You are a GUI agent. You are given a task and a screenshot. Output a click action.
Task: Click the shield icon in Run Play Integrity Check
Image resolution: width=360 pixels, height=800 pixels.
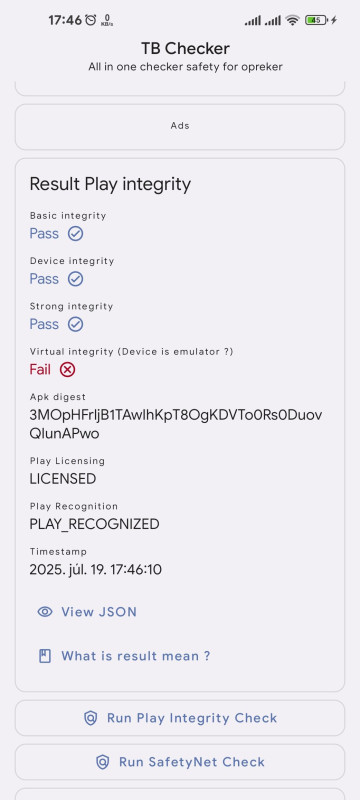click(x=90, y=718)
